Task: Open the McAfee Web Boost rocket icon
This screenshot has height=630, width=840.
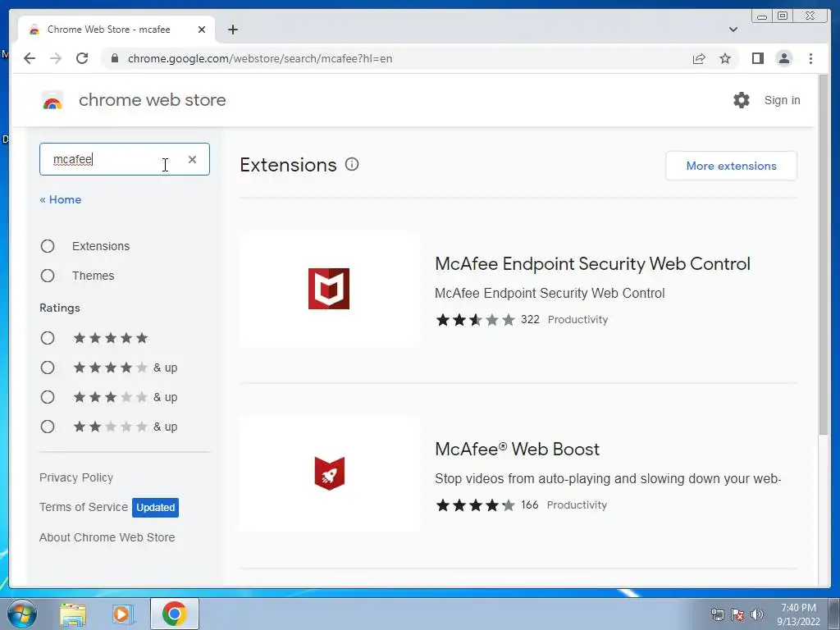Action: tap(329, 473)
